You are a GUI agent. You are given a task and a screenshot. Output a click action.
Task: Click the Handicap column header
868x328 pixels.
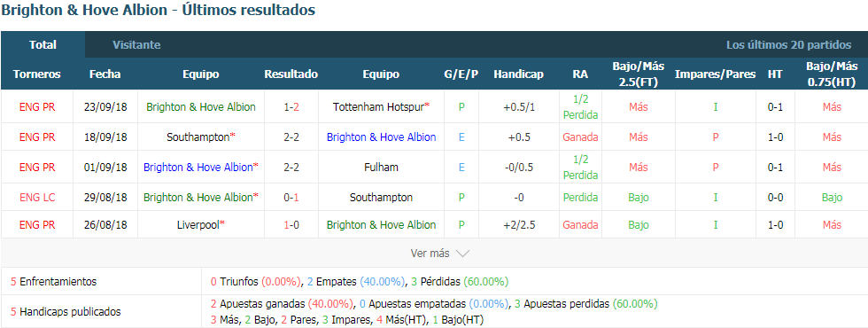tap(519, 74)
